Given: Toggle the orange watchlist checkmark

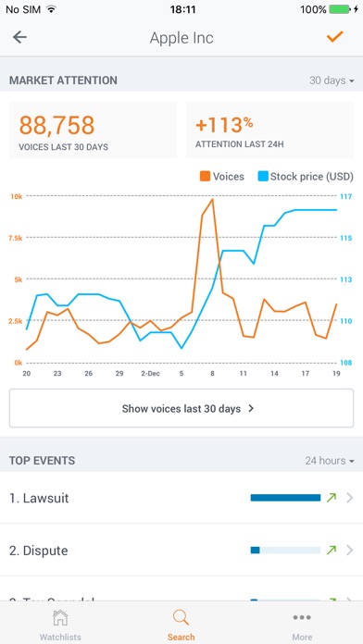Looking at the screenshot, I should tap(334, 37).
